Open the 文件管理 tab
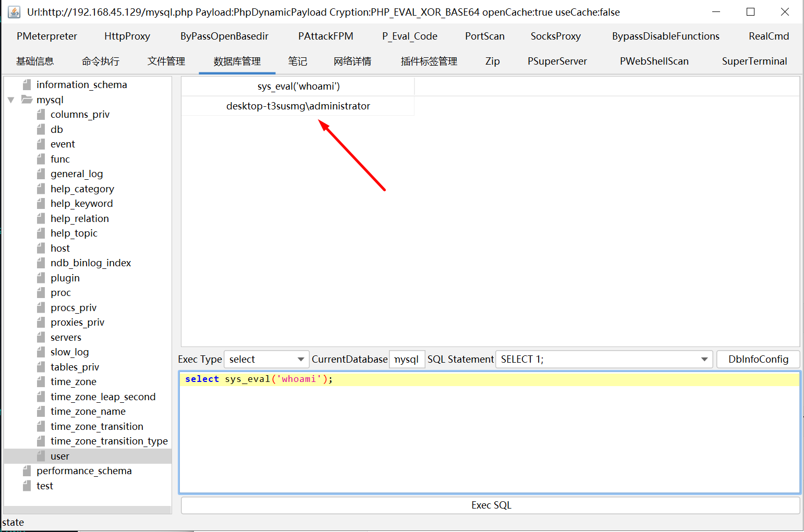 click(166, 61)
